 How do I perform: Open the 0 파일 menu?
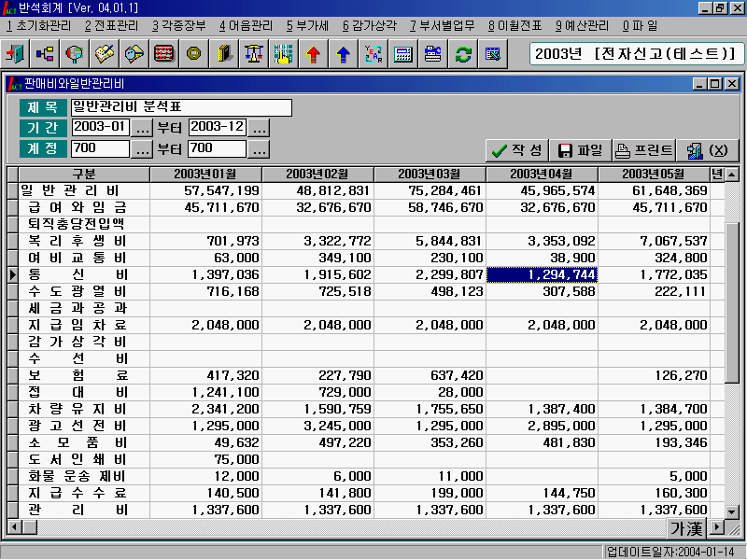640,26
